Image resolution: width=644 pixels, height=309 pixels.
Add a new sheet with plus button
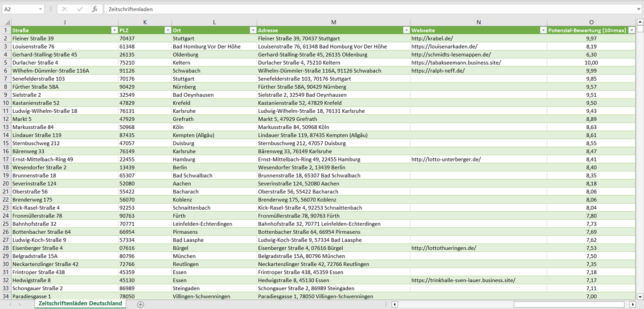coord(141,304)
